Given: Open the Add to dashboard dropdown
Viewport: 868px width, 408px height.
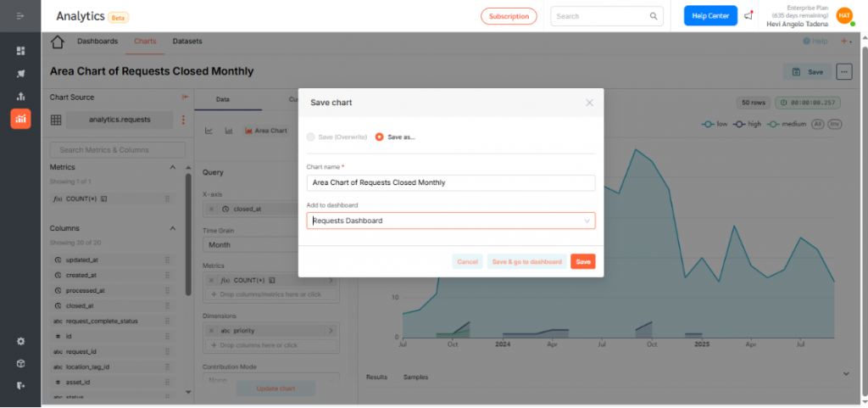Looking at the screenshot, I should 450,221.
